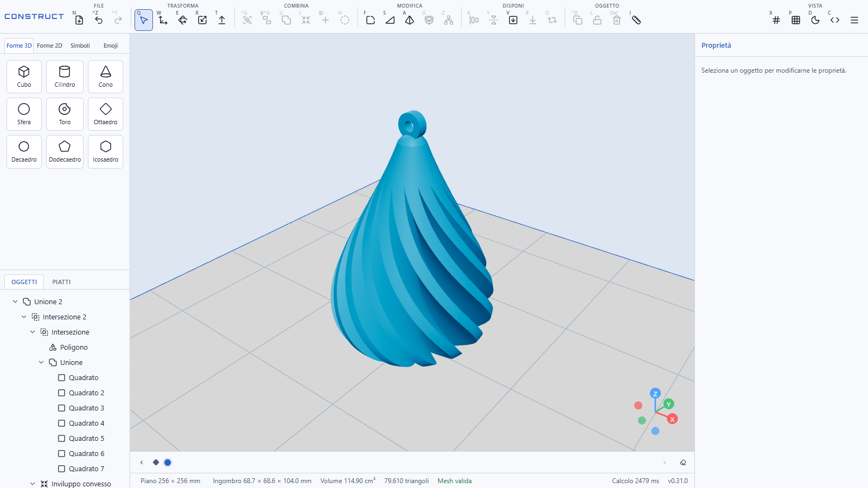Add an Icosaedro shape
Screen dimensions: 868x488
coord(105,151)
